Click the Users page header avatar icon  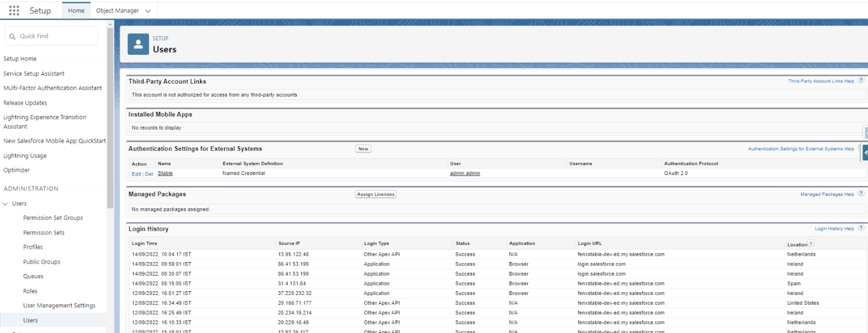point(138,44)
